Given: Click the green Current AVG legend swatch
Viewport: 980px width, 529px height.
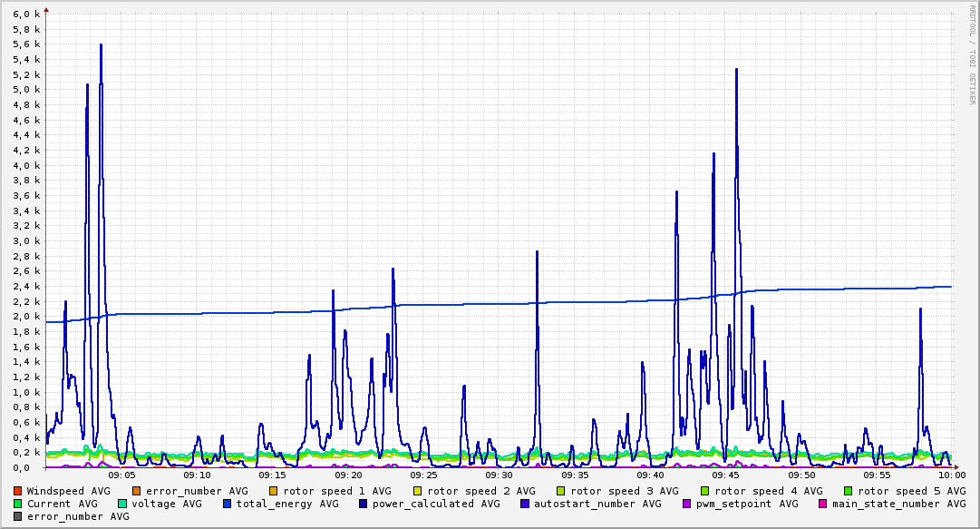Looking at the screenshot, I should [x=17, y=504].
